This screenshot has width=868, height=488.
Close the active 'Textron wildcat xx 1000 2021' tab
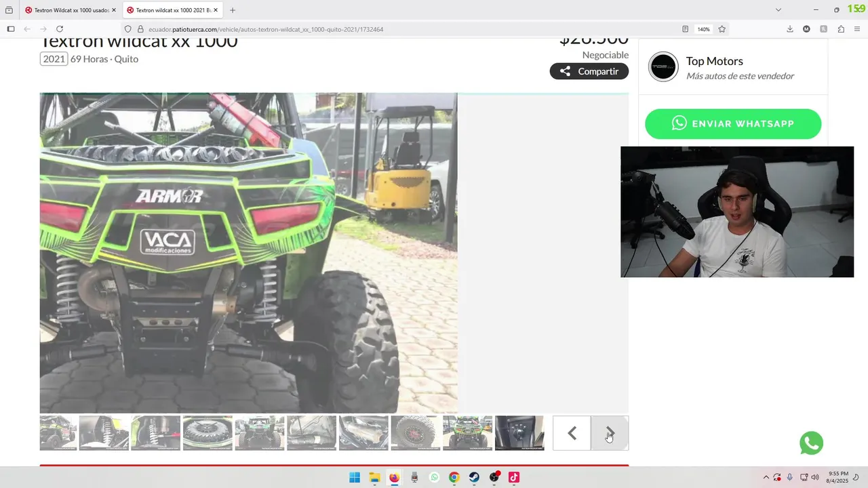[x=216, y=10]
